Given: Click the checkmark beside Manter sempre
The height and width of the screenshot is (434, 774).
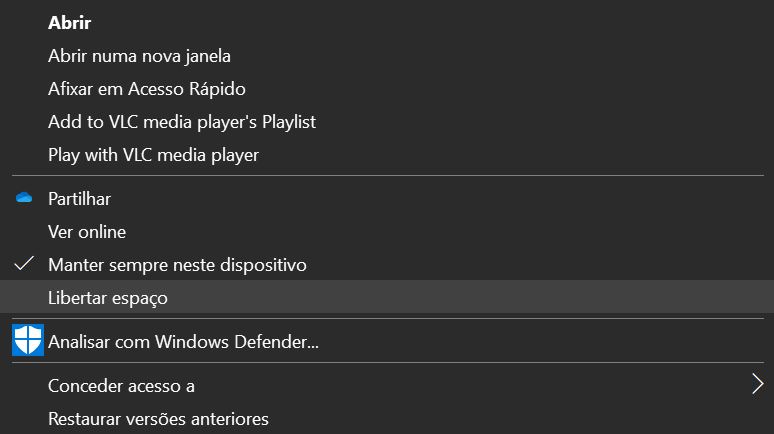Looking at the screenshot, I should 25,265.
